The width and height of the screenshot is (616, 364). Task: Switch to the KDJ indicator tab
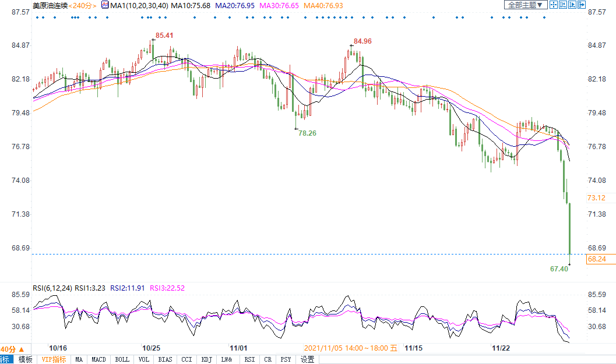[x=206, y=359]
